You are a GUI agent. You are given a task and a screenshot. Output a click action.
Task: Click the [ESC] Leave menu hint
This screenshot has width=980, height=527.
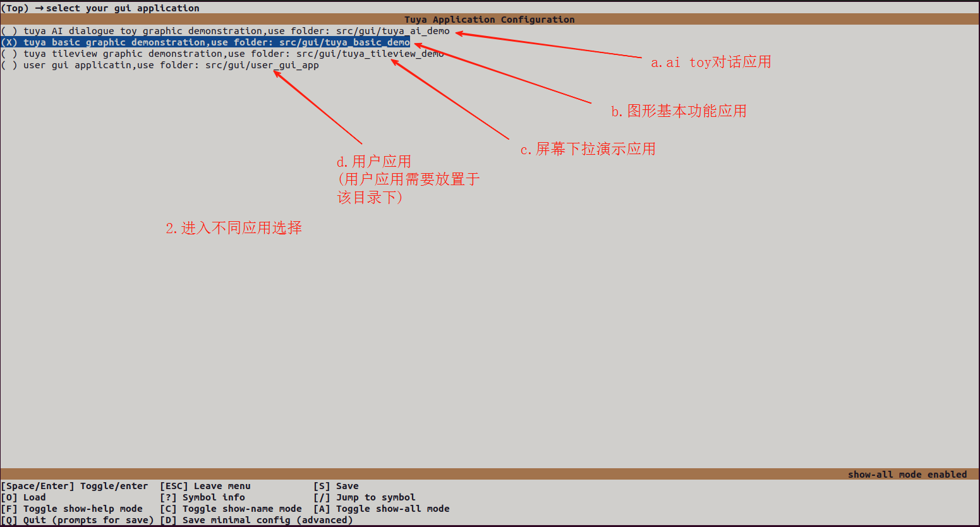[205, 486]
